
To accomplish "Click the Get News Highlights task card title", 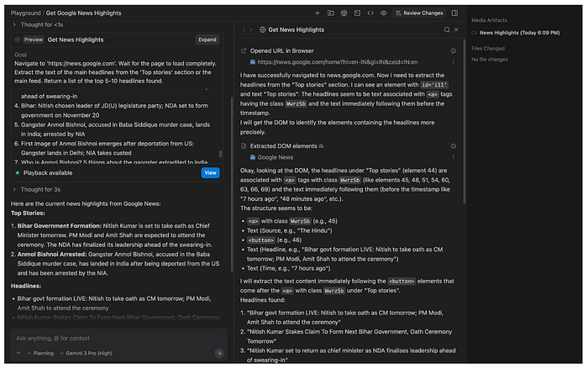I will (76, 40).
